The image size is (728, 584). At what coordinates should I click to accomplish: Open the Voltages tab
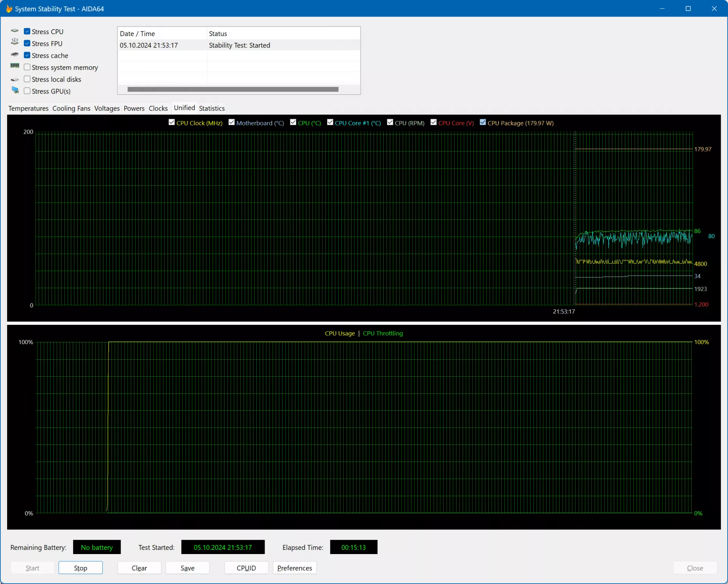[x=107, y=108]
